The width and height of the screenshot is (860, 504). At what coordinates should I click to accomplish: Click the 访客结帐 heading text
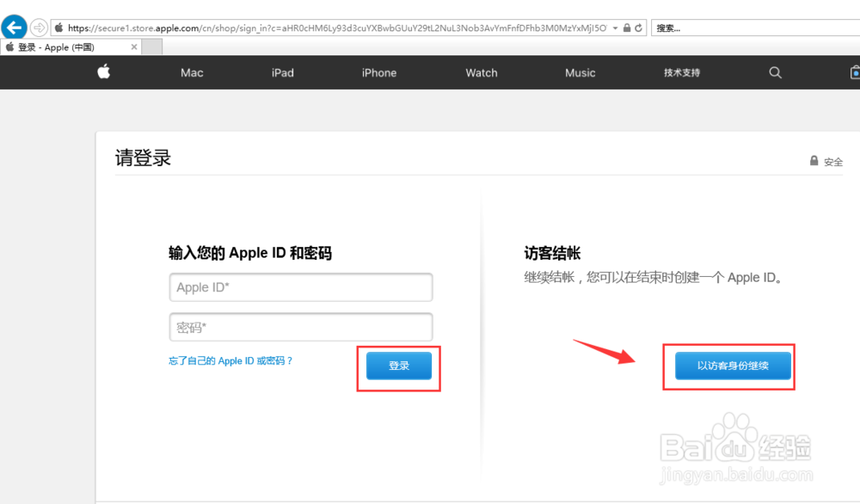click(x=552, y=254)
